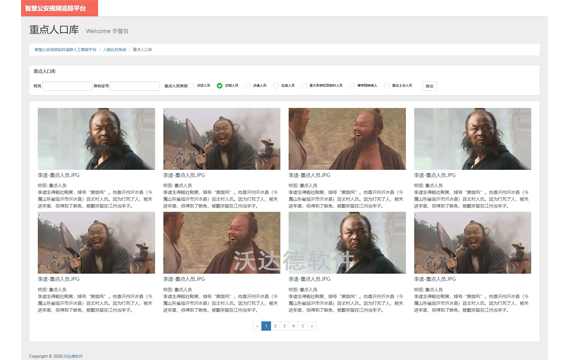The width and height of the screenshot is (570, 360).
Task: Click the checked green 涉稳人员 radio option
Action: click(x=220, y=86)
